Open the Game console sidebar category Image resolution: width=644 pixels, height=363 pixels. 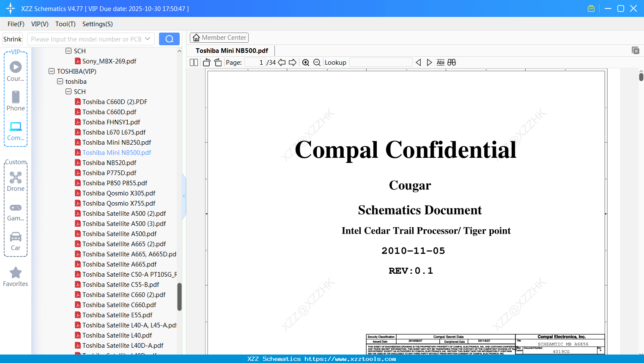click(x=16, y=212)
